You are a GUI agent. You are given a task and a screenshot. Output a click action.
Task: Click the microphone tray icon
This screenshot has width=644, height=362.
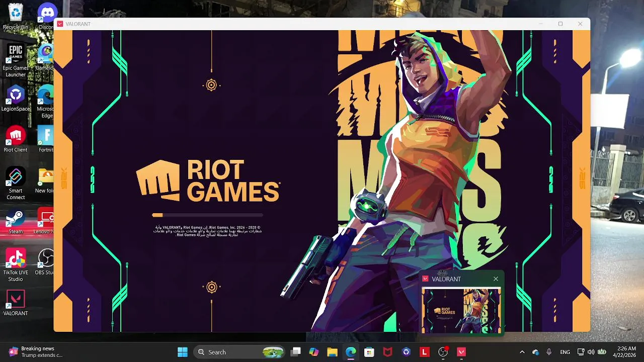(x=549, y=352)
